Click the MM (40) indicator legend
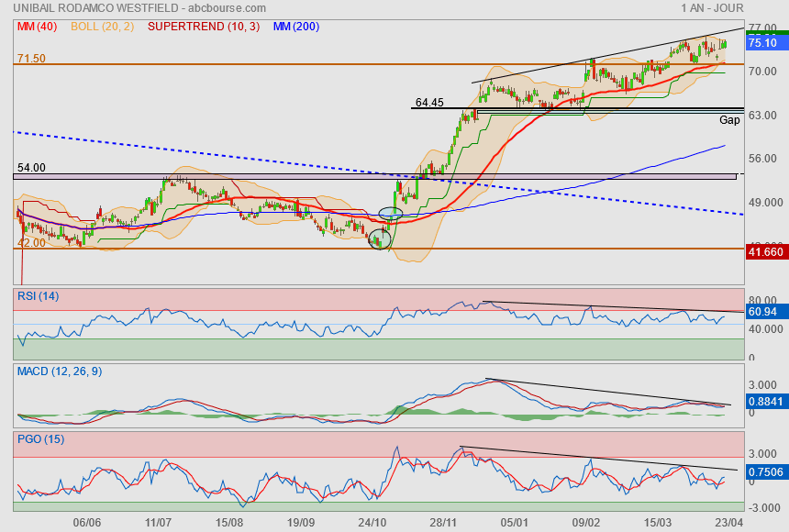The width and height of the screenshot is (789, 532). click(38, 27)
